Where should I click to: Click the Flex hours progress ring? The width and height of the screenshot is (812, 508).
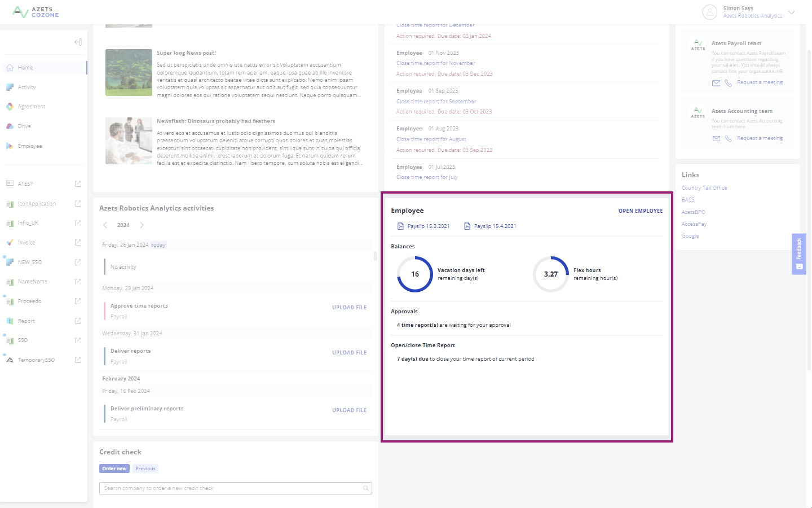click(x=550, y=274)
